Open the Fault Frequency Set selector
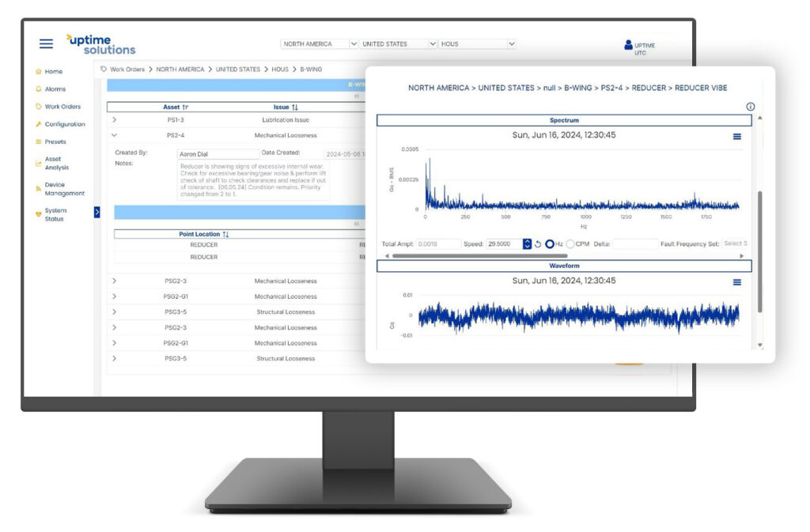 click(x=737, y=243)
